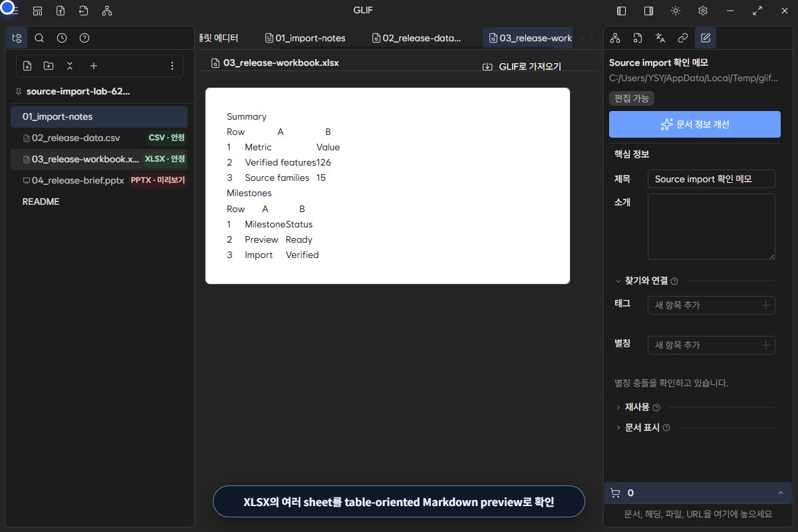Image resolution: width=798 pixels, height=532 pixels.
Task: Open the tab overflow chevron dropdown
Action: (582, 38)
